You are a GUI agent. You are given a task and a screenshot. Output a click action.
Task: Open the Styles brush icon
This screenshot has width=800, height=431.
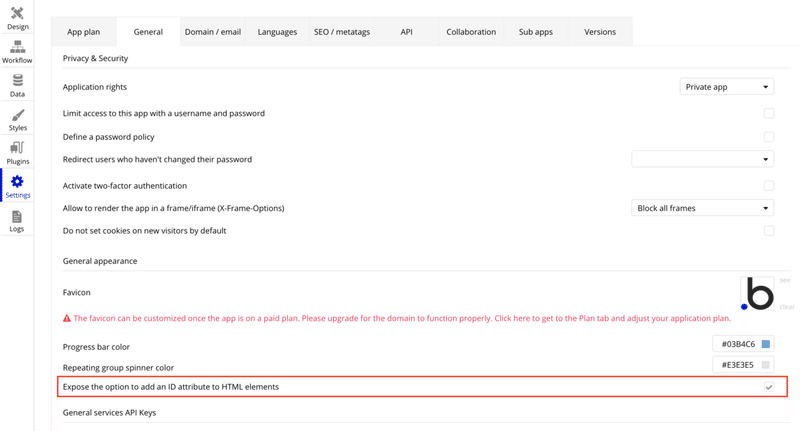pos(17,115)
